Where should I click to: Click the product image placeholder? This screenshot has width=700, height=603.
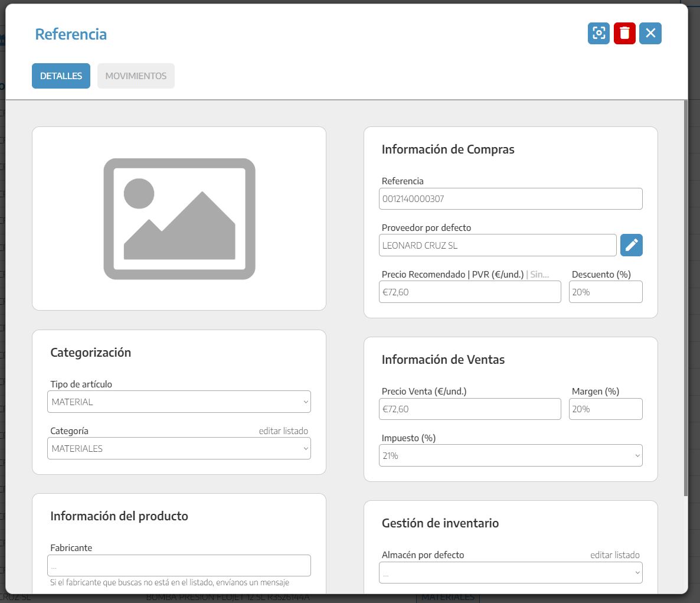179,219
